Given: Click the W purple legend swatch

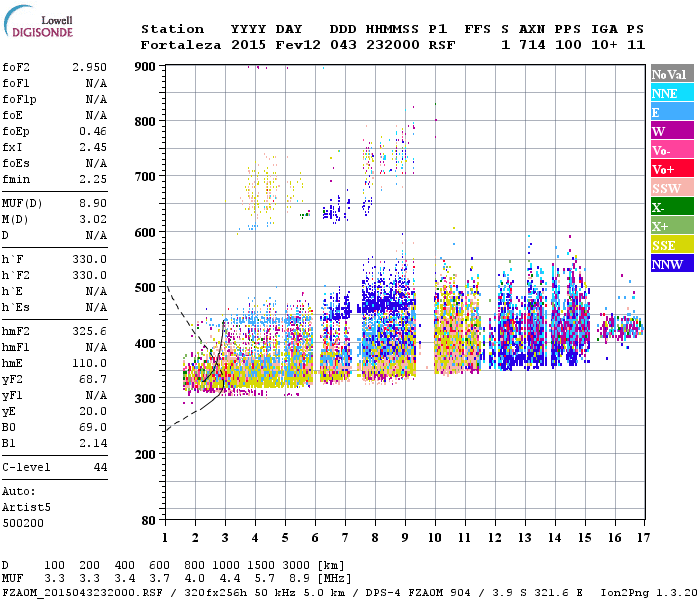Looking at the screenshot, I should [x=672, y=130].
